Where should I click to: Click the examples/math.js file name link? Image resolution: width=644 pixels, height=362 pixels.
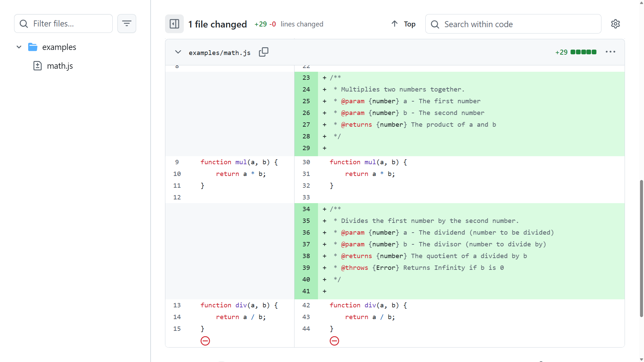tap(219, 53)
